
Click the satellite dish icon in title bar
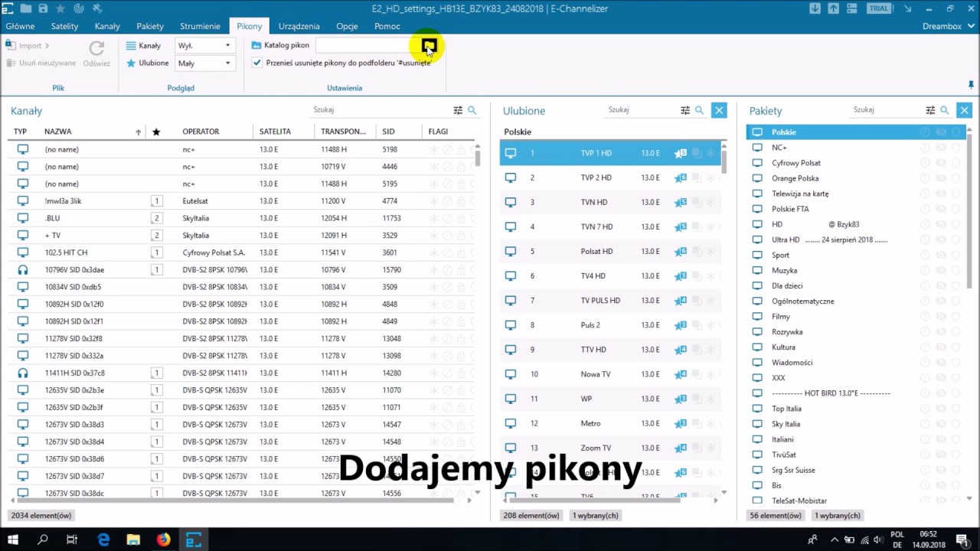coord(78,8)
